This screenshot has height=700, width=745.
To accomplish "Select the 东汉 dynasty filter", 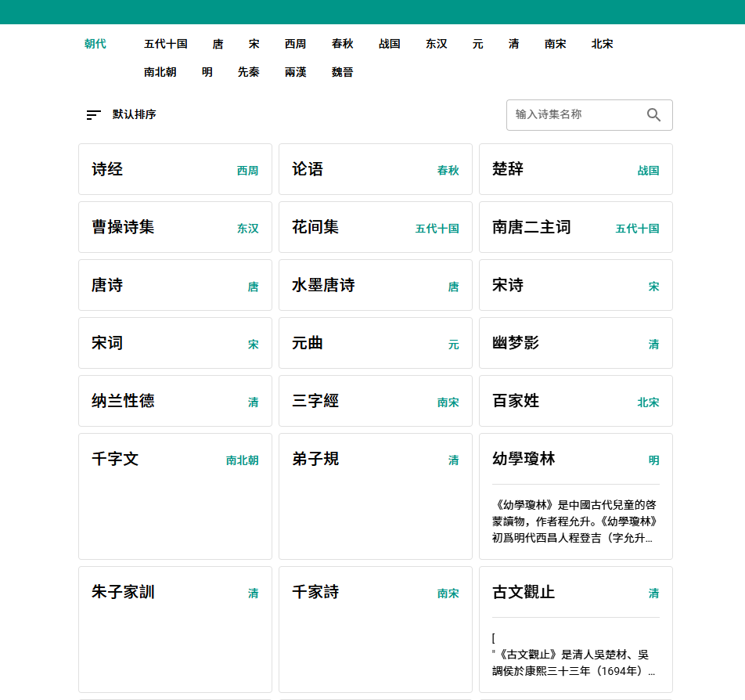I will (437, 44).
